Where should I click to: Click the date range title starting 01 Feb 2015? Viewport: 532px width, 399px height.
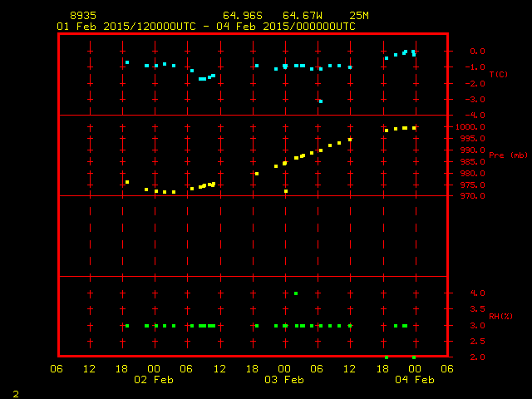(x=206, y=27)
